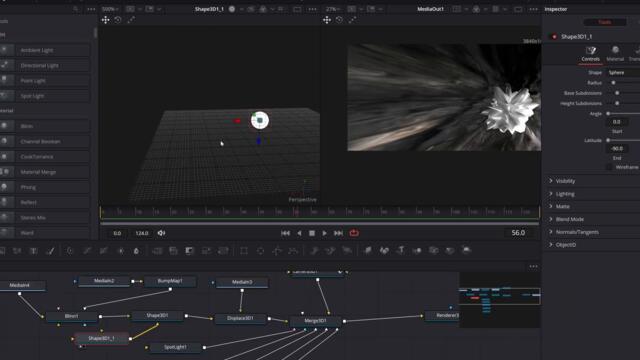Click fit-to-view icon in right viewer
This screenshot has height=360, width=640.
(x=352, y=20)
